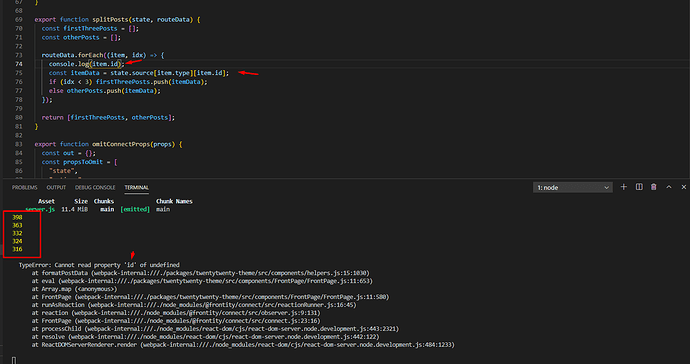Click 'itemData' constant on line 75
Viewport: 690px width, 364px height.
point(85,73)
